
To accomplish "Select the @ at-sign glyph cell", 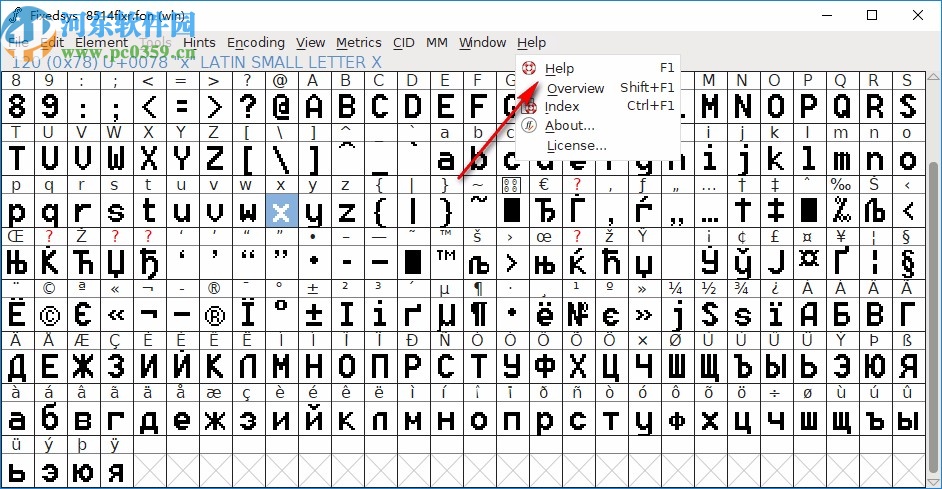I will coord(281,106).
